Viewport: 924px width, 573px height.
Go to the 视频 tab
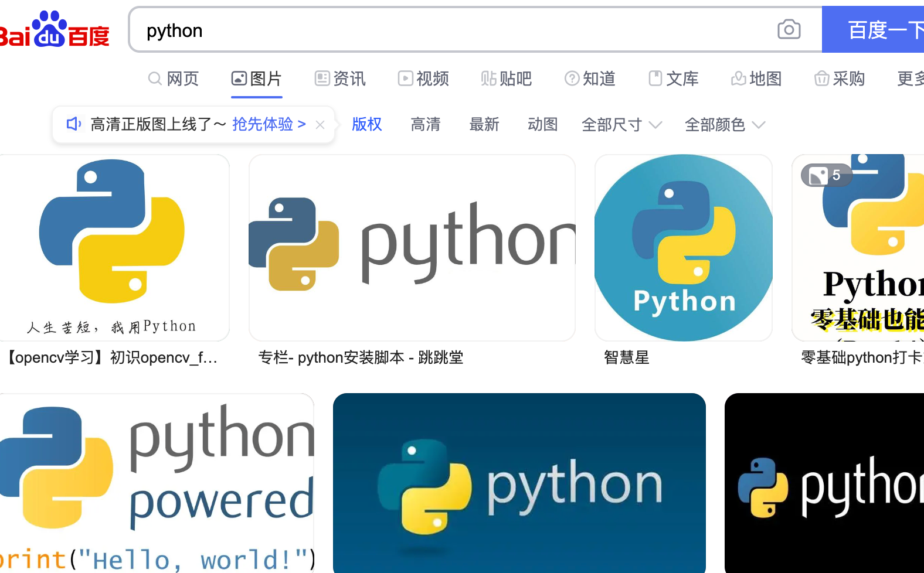pyautogui.click(x=423, y=79)
